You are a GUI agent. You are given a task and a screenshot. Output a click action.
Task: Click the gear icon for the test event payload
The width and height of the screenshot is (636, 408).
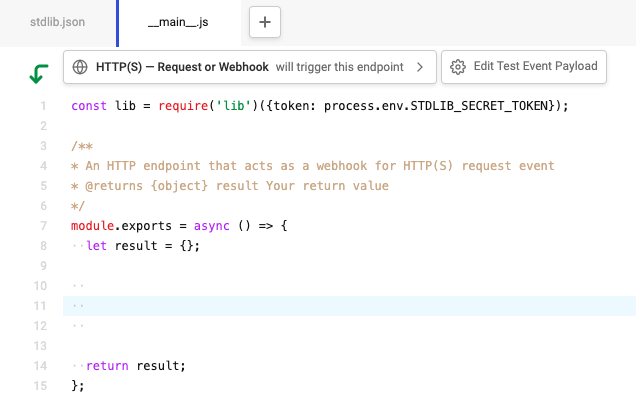458,67
